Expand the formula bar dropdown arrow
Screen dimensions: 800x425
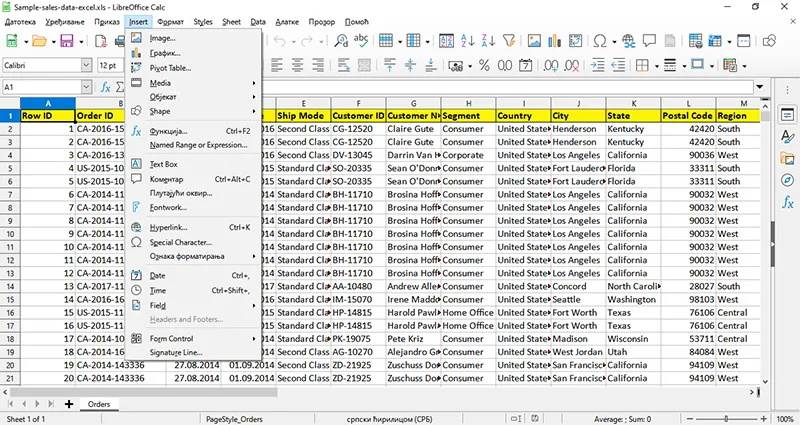pos(760,87)
